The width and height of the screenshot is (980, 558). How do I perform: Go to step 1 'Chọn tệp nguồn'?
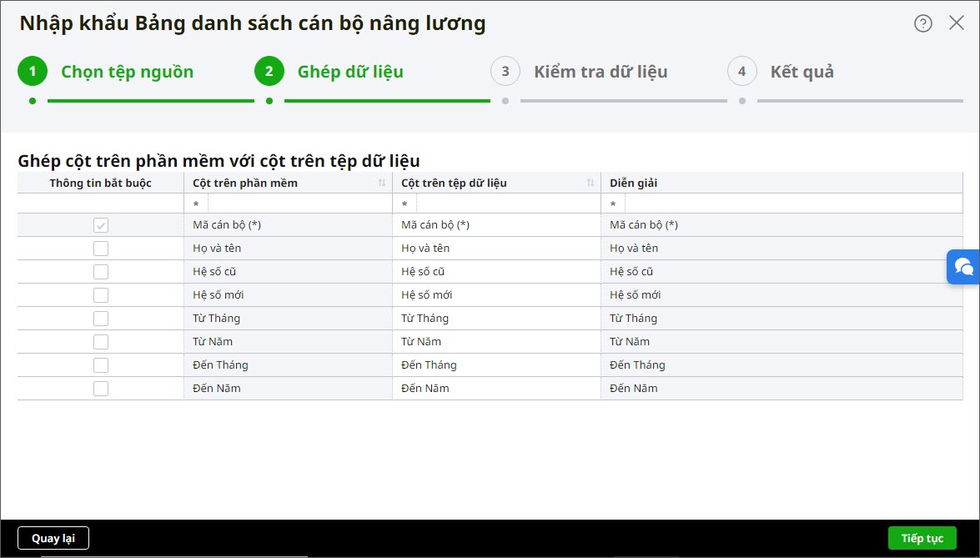point(127,72)
